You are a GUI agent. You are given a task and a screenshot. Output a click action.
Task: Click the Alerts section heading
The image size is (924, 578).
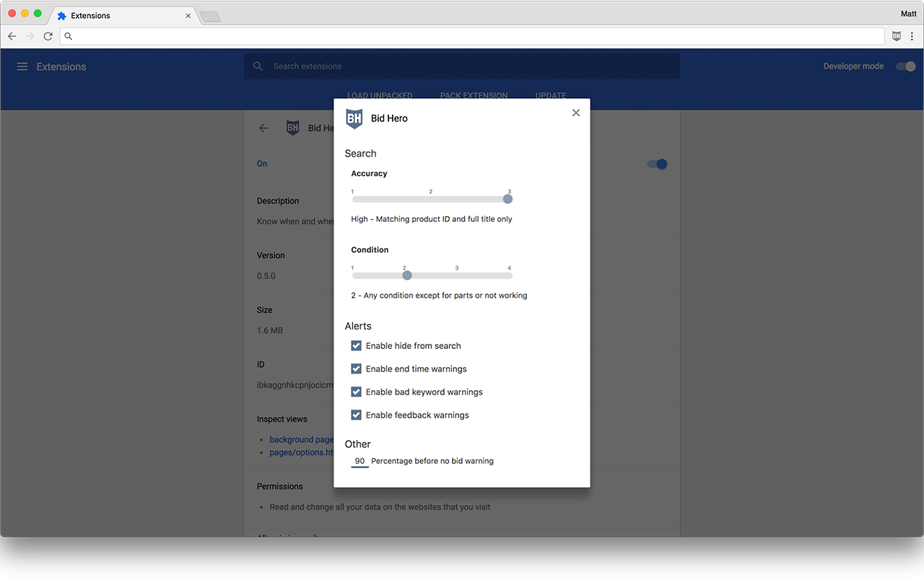tap(358, 327)
